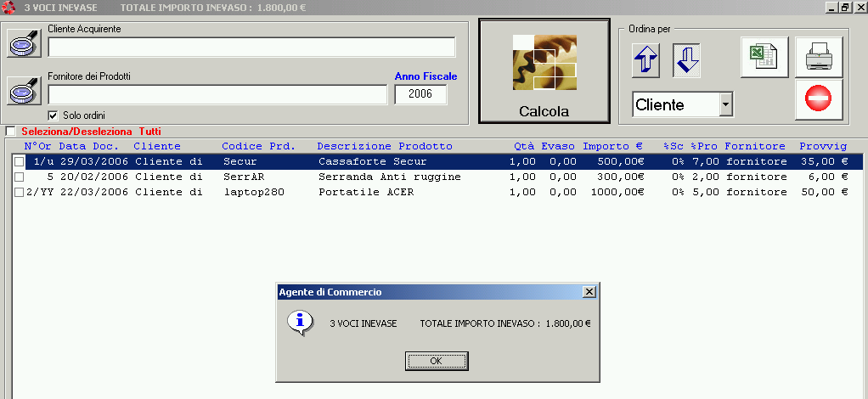The image size is (868, 399).
Task: Close the Agente di Commercio dialog
Action: coord(589,292)
